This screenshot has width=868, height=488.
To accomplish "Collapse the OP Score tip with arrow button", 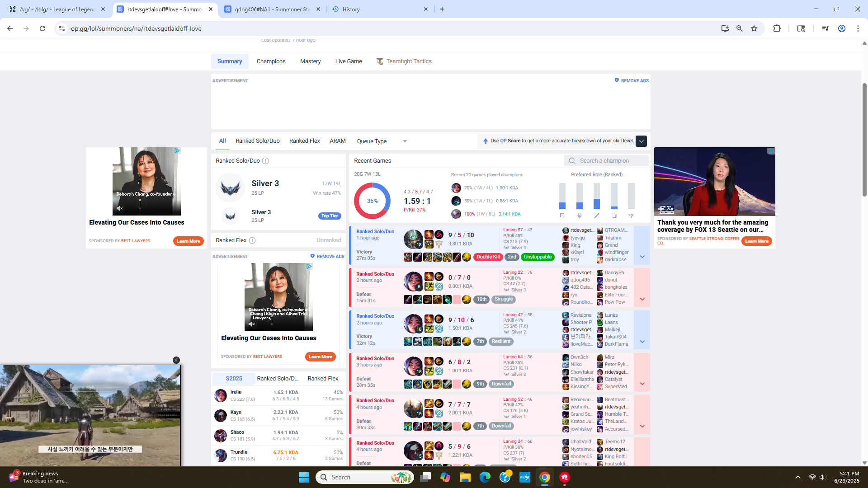I will click(x=641, y=141).
